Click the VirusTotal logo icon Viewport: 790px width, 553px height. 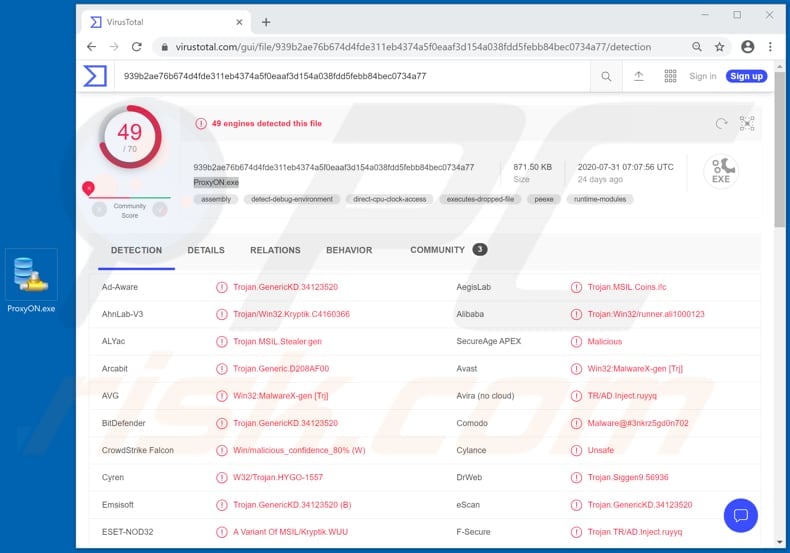tap(95, 76)
